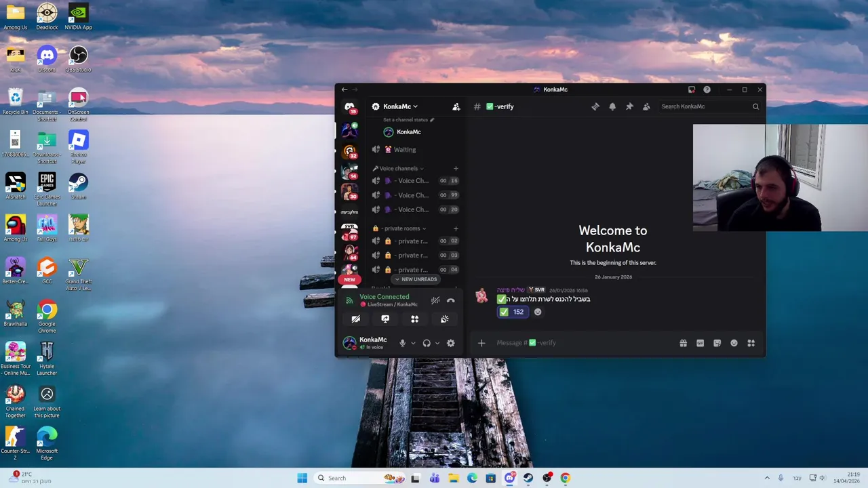
Task: Open message author's profile avatar
Action: [481, 295]
